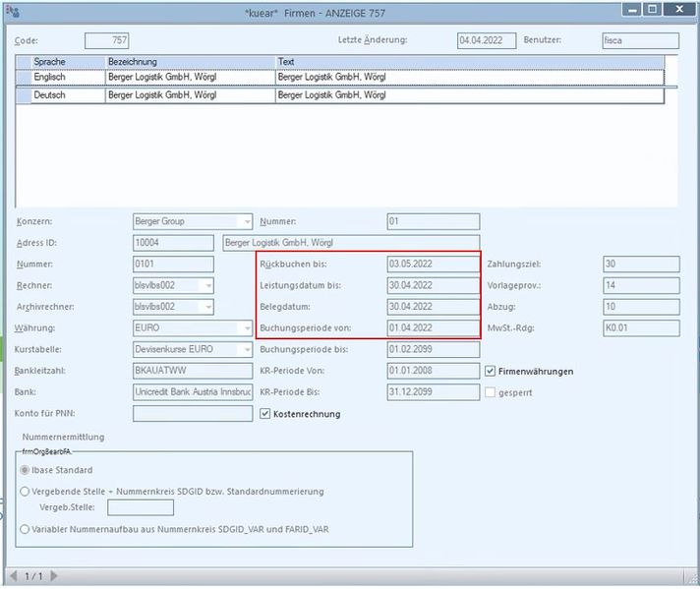Maximize the Firmen window

(x=652, y=10)
